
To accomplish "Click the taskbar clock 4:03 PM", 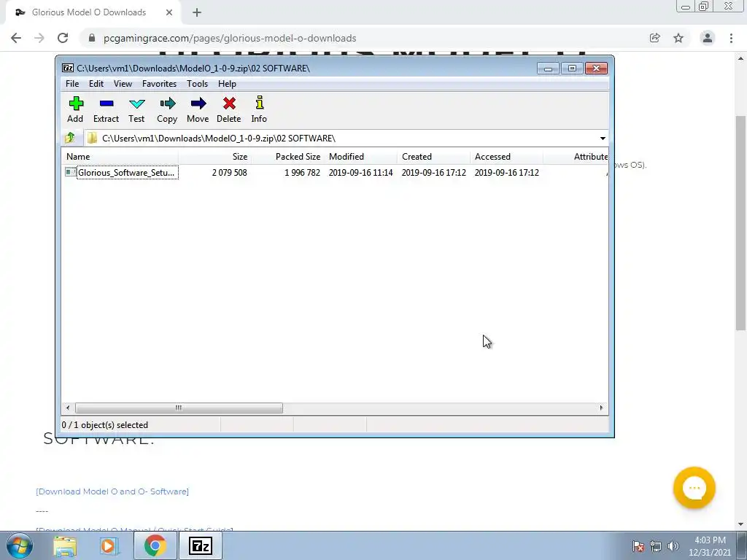I will coord(710,546).
